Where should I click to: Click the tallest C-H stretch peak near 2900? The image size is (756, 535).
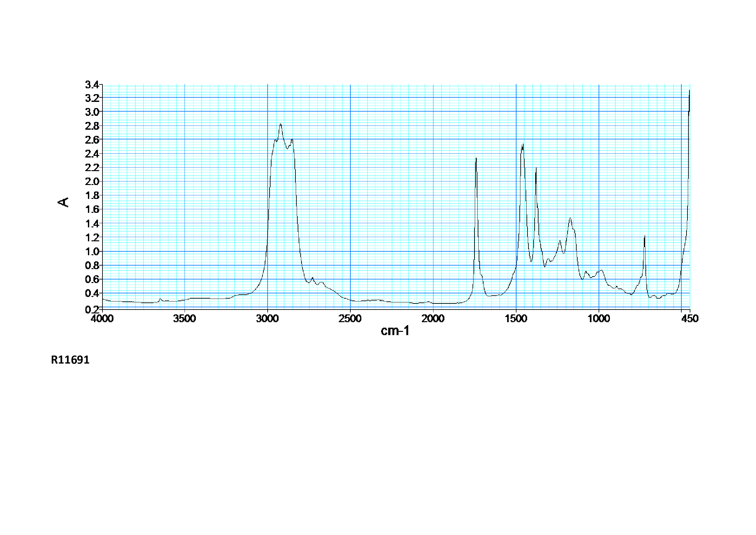point(281,124)
